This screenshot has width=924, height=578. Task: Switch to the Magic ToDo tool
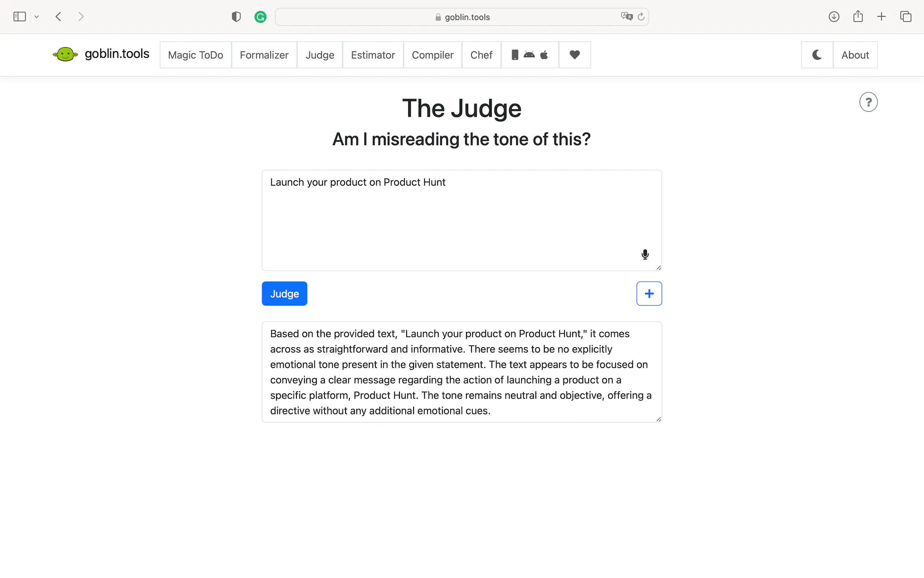click(195, 55)
